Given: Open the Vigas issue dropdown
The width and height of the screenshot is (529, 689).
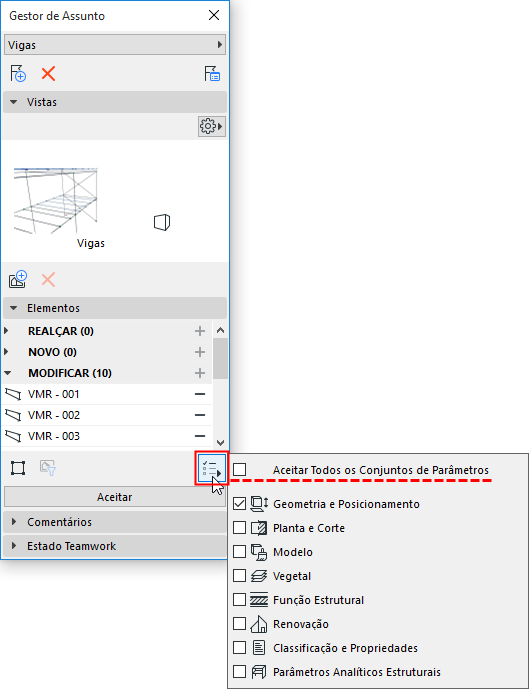Looking at the screenshot, I should point(115,45).
